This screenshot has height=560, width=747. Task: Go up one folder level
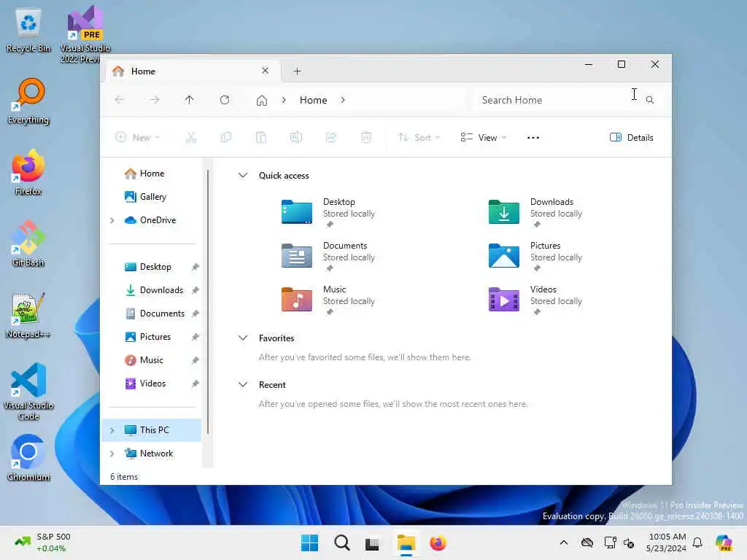pos(189,100)
